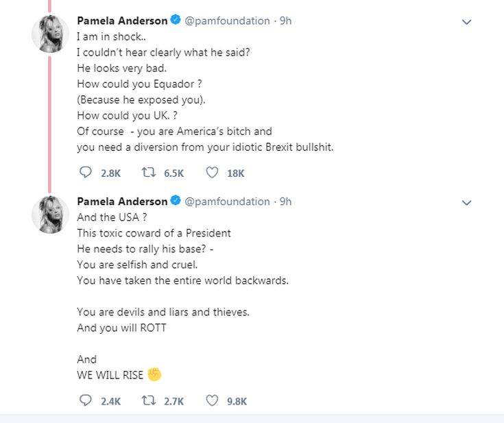
Task: Open the @pamfoundation handle in the second tweet
Action: pyautogui.click(x=227, y=202)
